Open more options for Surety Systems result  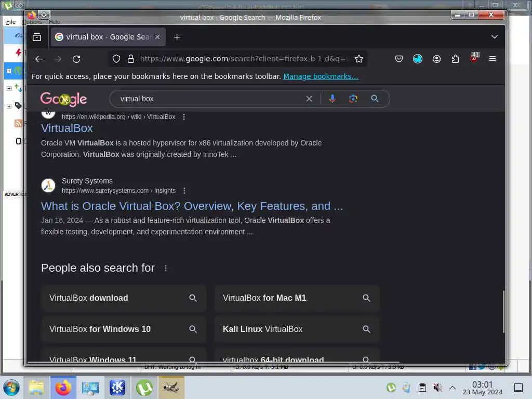click(184, 191)
